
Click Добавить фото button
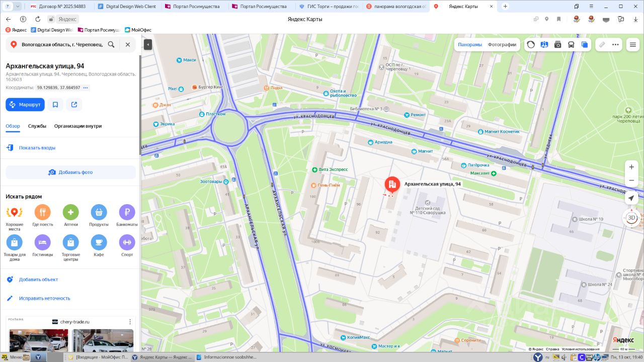[71, 172]
